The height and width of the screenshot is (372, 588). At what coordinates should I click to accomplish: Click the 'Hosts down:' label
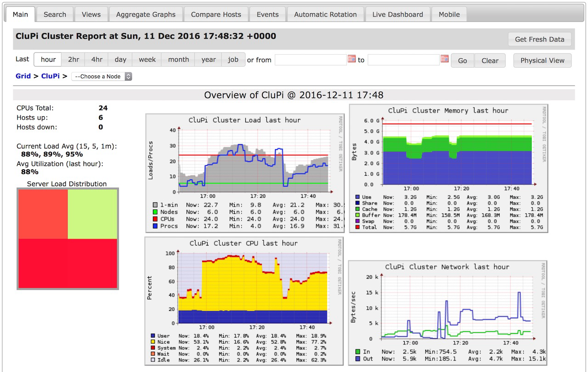coord(37,127)
